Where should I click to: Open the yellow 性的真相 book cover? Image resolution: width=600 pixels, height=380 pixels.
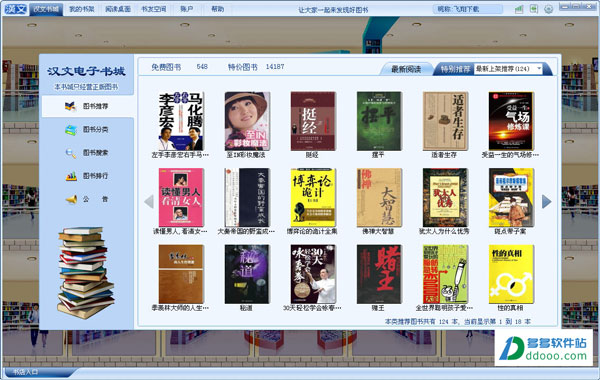click(511, 274)
